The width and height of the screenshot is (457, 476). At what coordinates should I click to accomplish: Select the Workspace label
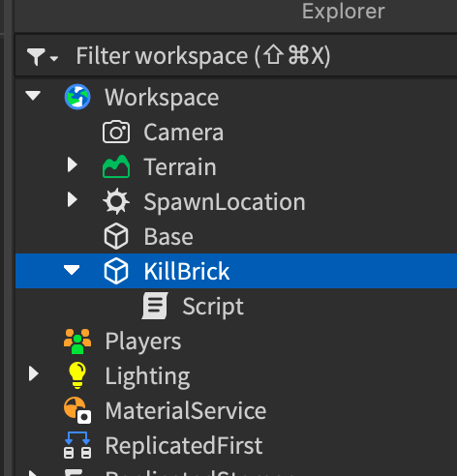pos(162,98)
